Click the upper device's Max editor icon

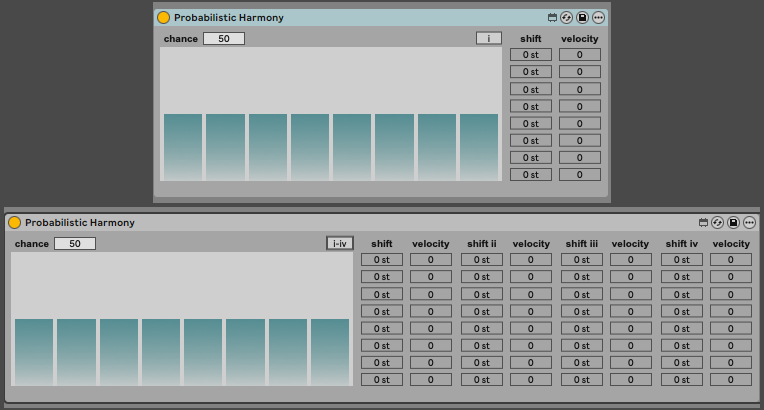coord(551,18)
